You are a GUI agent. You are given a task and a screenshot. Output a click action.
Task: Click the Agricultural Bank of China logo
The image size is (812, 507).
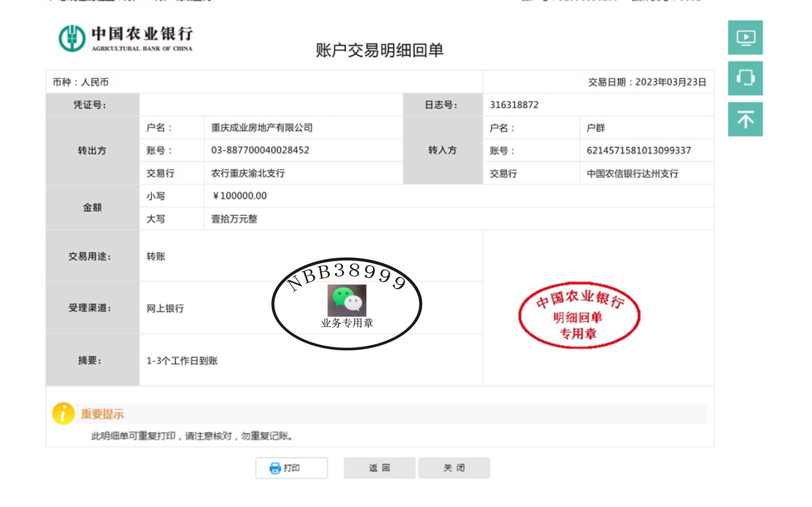[x=126, y=39]
